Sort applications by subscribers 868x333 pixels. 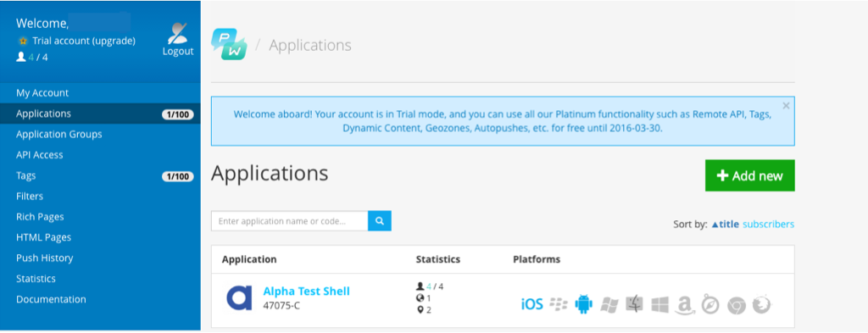tap(768, 224)
